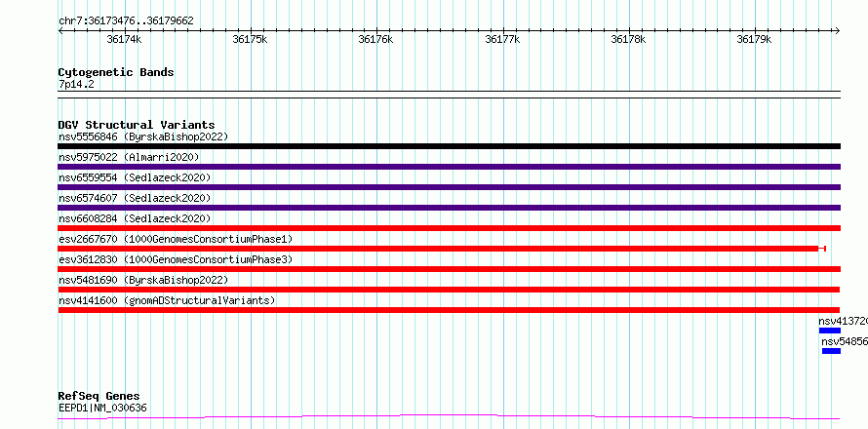Click the Cytogenetic Bands track title
This screenshot has height=429, width=868.
[x=116, y=72]
